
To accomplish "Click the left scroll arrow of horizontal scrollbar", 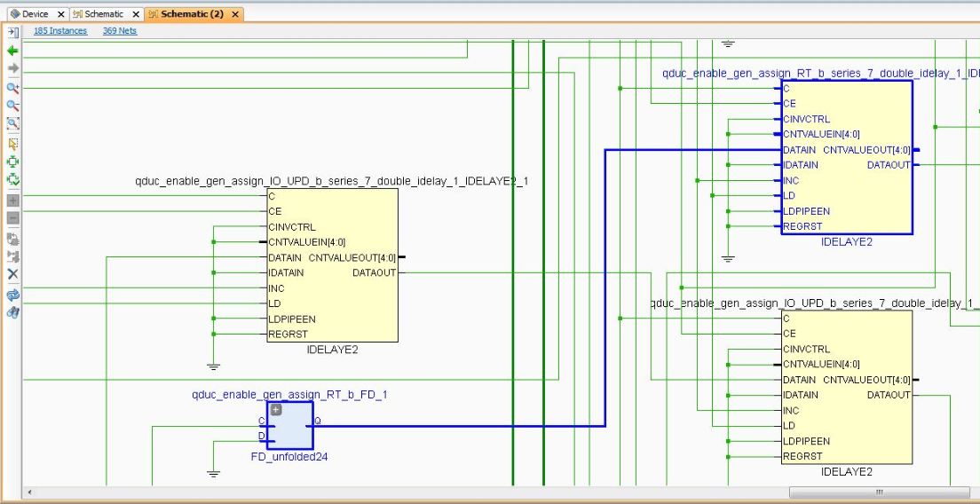I will 29,492.
